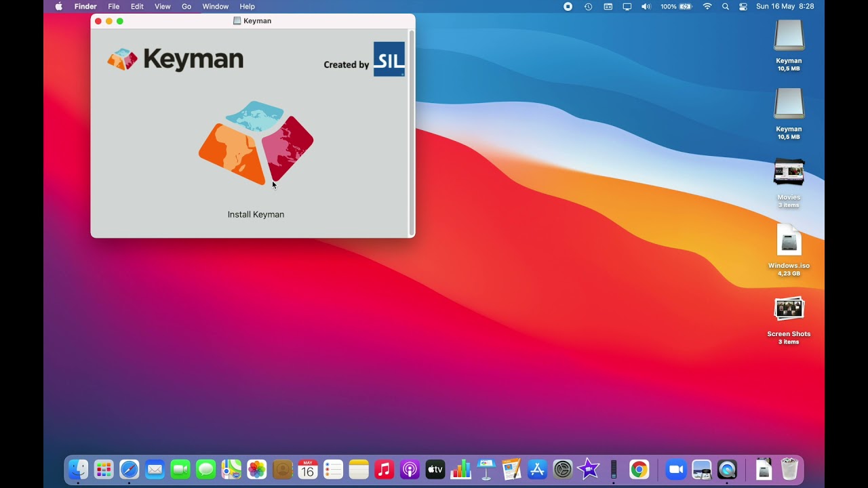Screen dimensions: 868x488
Task: Launch Notes from the Dock
Action: (x=359, y=469)
